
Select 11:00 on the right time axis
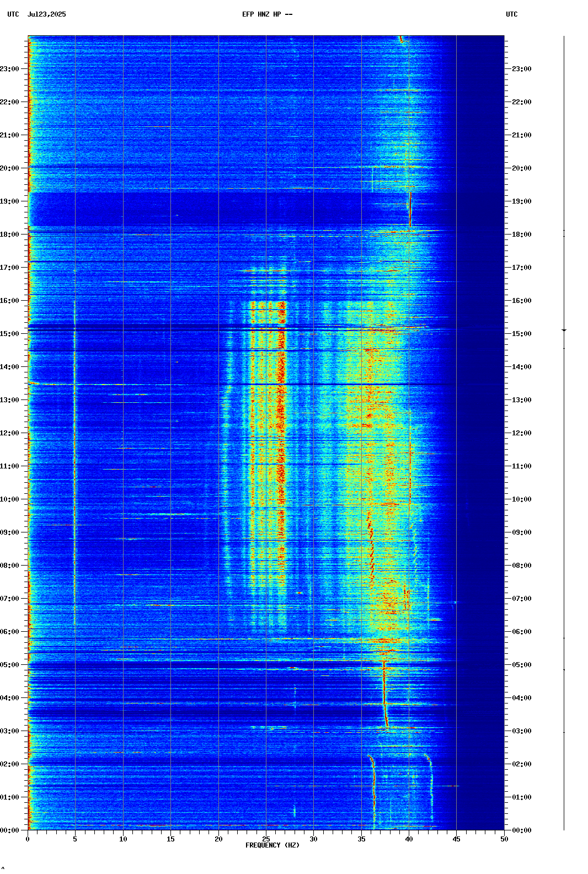tap(522, 466)
